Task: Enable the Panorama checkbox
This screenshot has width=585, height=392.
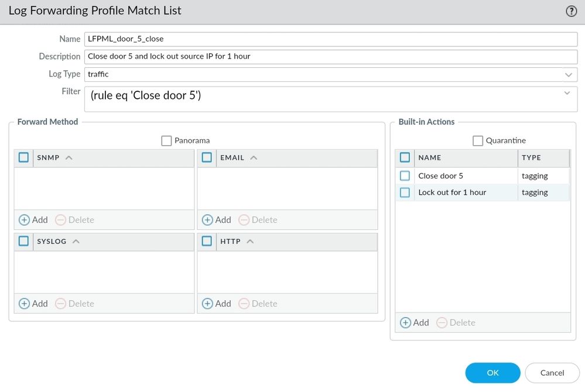Action: (166, 140)
